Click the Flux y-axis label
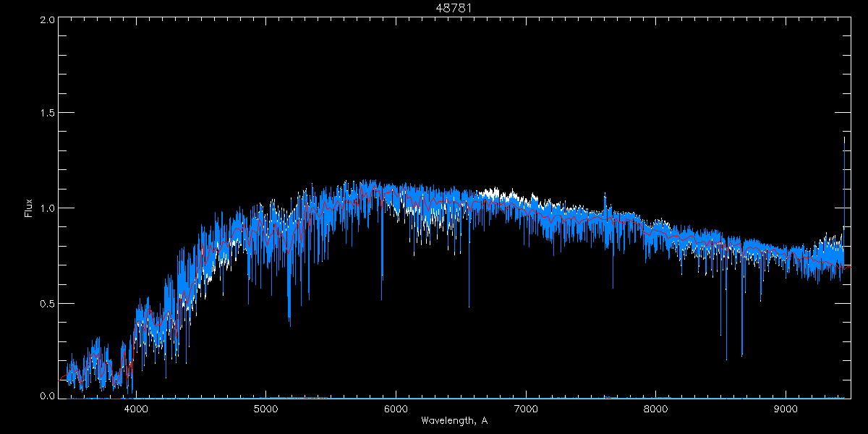Viewport: 868px width, 434px height. 29,208
